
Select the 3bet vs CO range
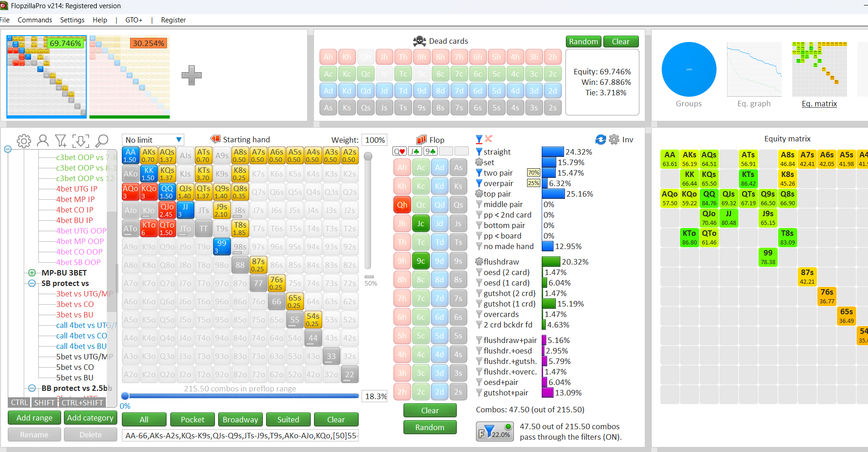pos(75,304)
